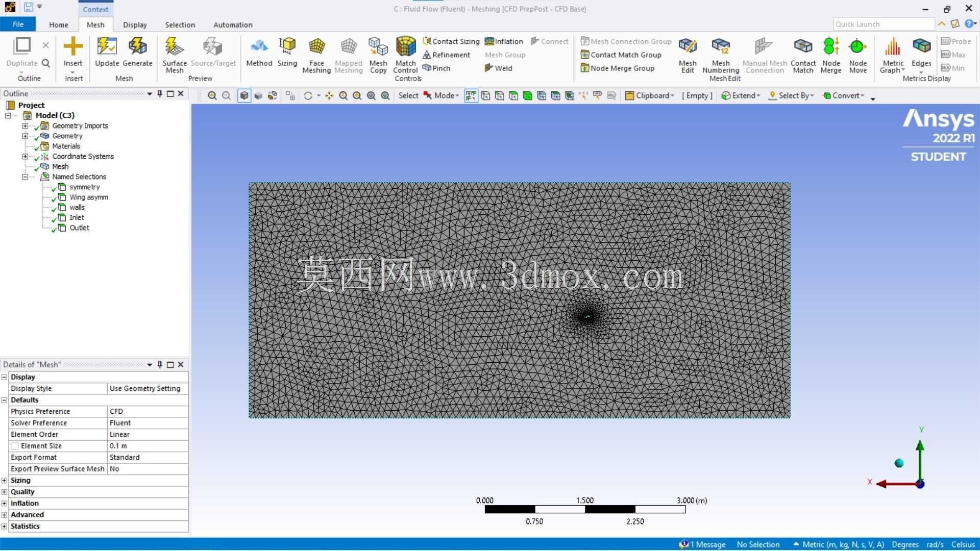The image size is (980, 551).
Task: Click the Quick Launch search field
Action: pos(884,24)
